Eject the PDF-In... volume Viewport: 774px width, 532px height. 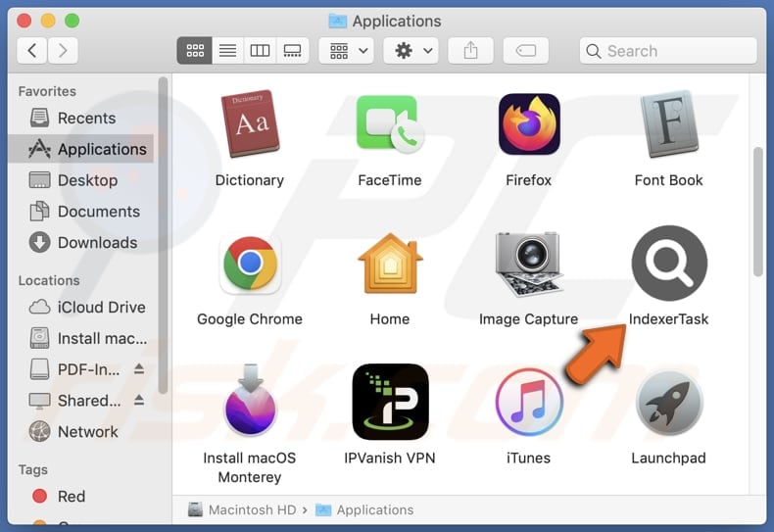tap(139, 368)
